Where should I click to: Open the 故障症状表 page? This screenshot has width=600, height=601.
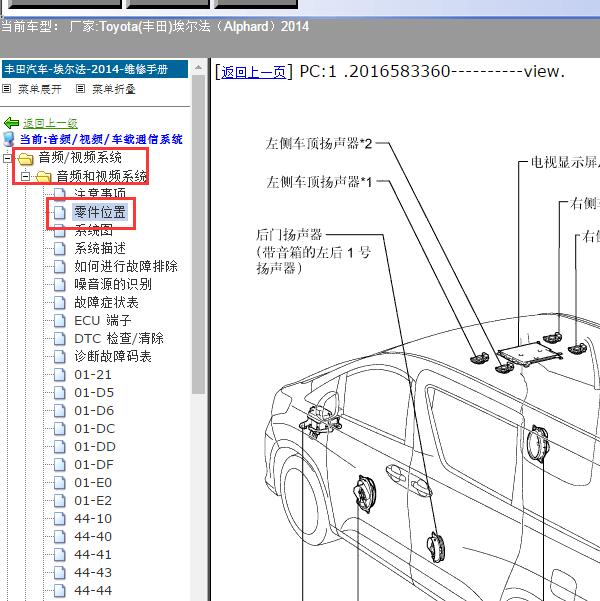coord(106,302)
